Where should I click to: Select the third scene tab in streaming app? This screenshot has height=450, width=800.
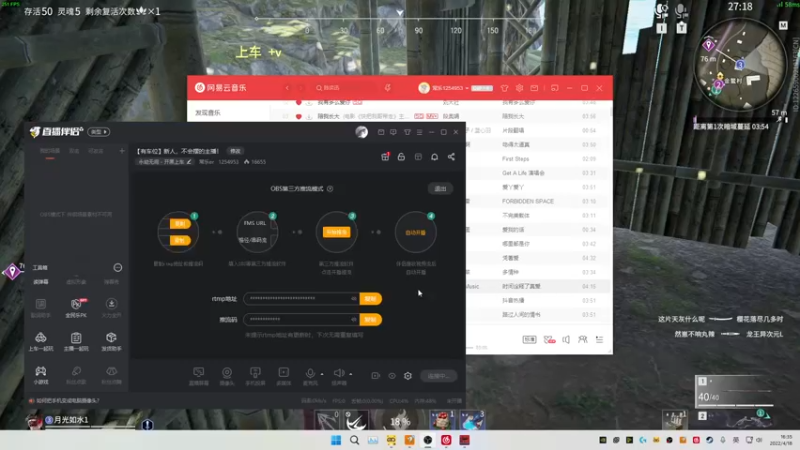point(95,151)
